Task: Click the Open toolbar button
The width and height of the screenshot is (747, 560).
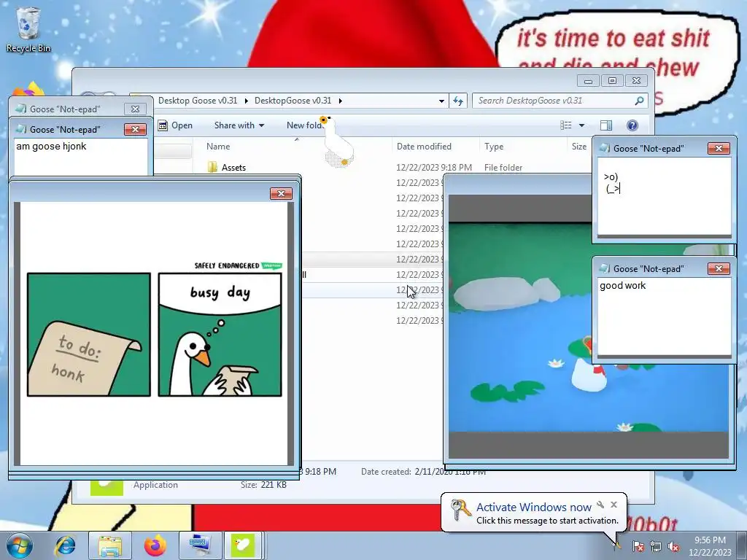Action: 175,125
